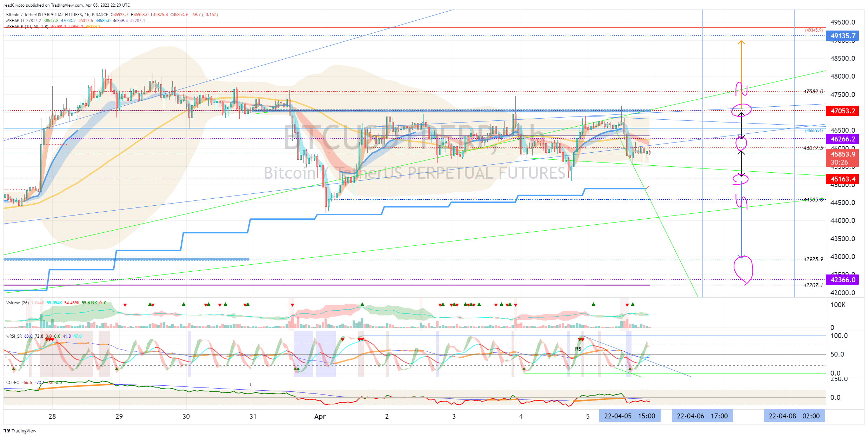
Task: Click the TradingView logo at bottom left
Action: (x=20, y=431)
